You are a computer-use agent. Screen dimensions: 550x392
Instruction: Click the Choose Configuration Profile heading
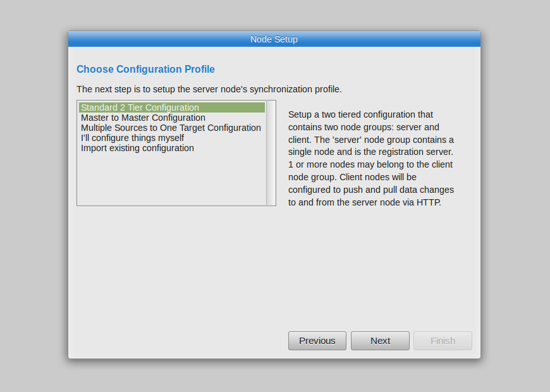[145, 69]
